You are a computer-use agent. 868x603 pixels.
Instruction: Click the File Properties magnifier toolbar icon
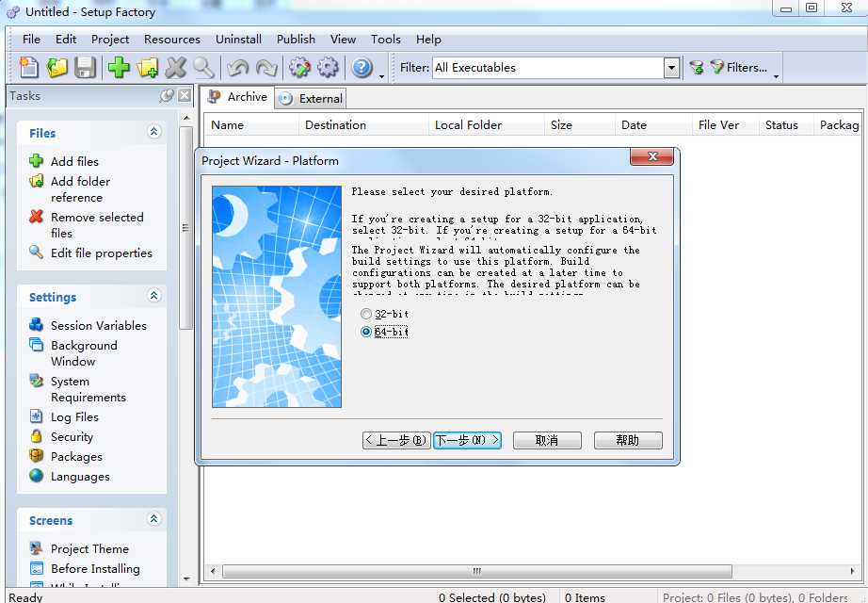[203, 68]
